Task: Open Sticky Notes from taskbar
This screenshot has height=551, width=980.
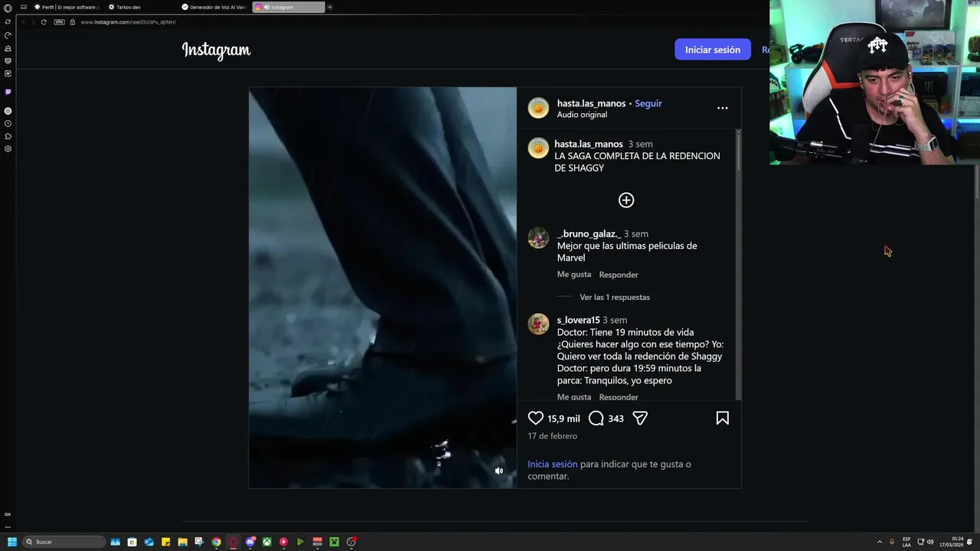Action: [x=165, y=542]
